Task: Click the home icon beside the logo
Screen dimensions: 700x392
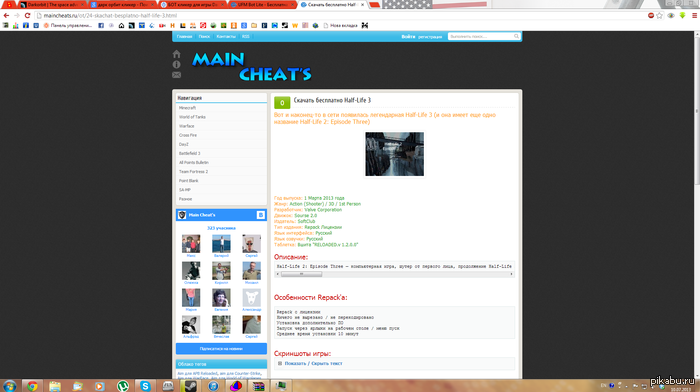Action: pyautogui.click(x=176, y=54)
